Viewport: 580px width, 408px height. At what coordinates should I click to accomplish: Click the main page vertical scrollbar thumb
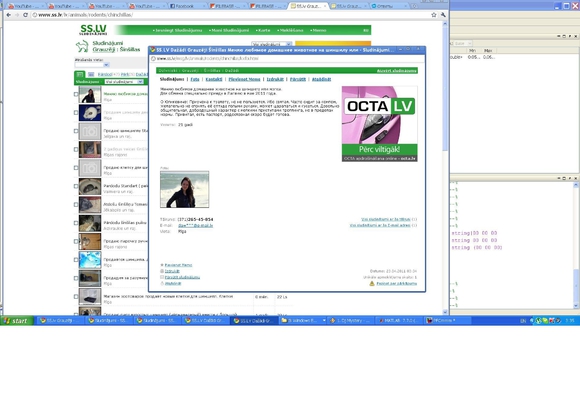coord(445,89)
